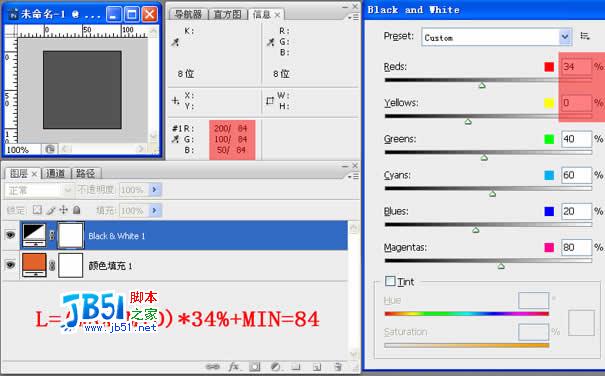
Task: Hide the Black & White 1 layer
Action: (10, 235)
